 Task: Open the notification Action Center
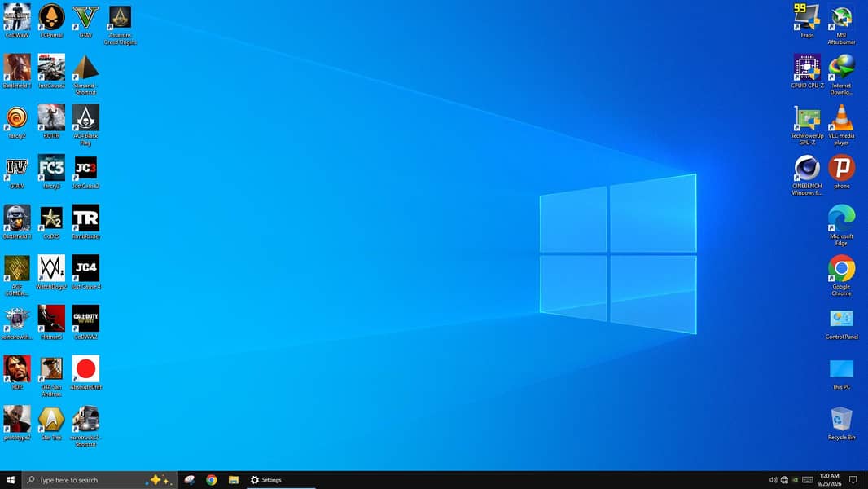pos(853,480)
